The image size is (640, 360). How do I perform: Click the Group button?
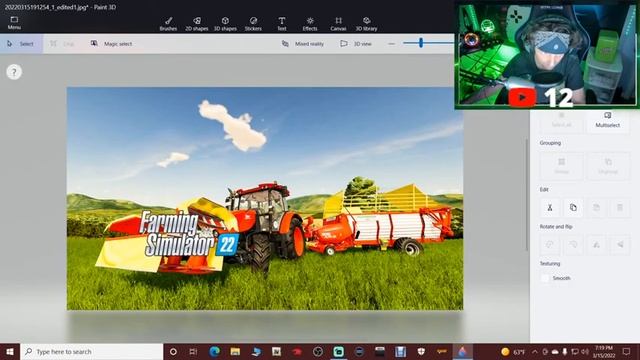(x=561, y=166)
